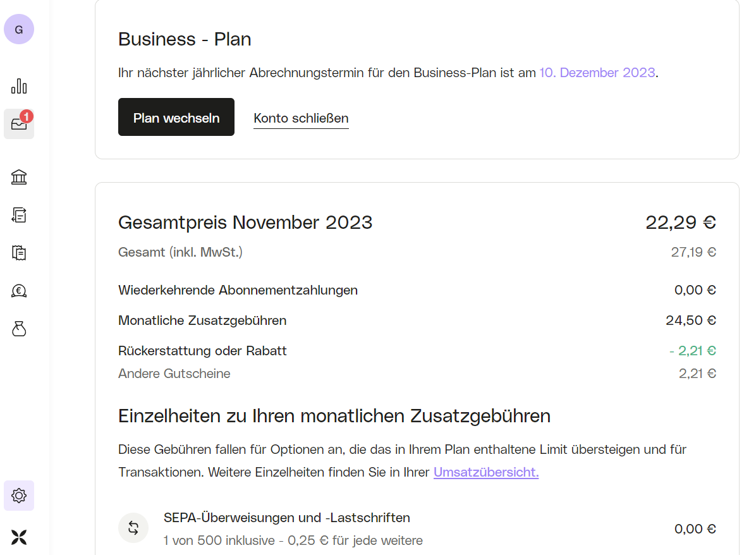The width and height of the screenshot is (756, 555).
Task: Click the Monatliche Zusatzgebühren row
Action: [417, 320]
